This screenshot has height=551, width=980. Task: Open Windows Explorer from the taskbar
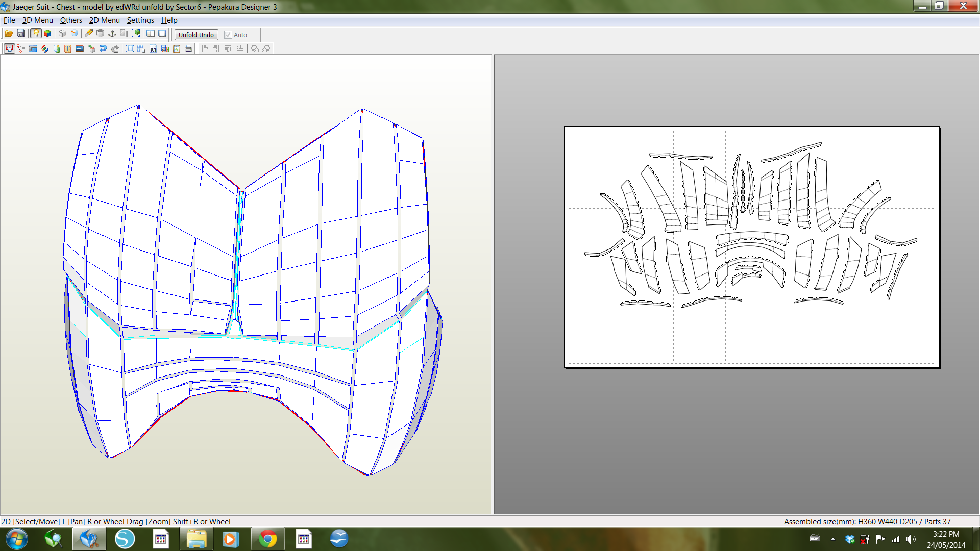pyautogui.click(x=197, y=539)
